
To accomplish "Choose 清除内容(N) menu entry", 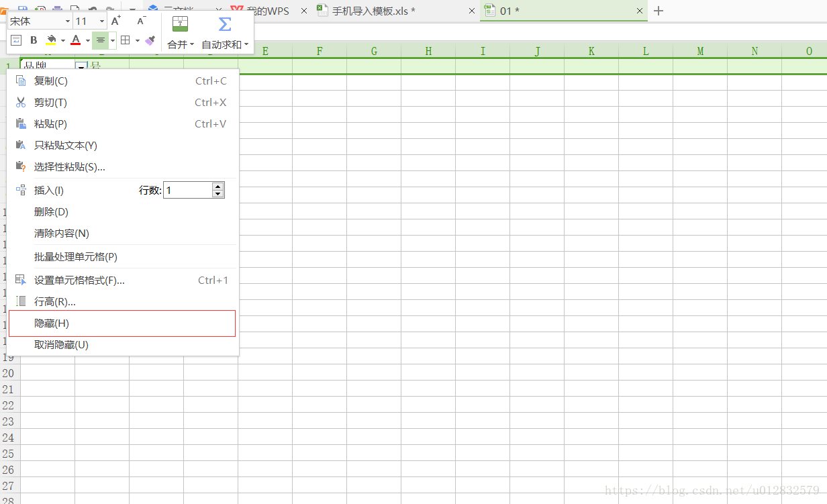I will tap(124, 234).
